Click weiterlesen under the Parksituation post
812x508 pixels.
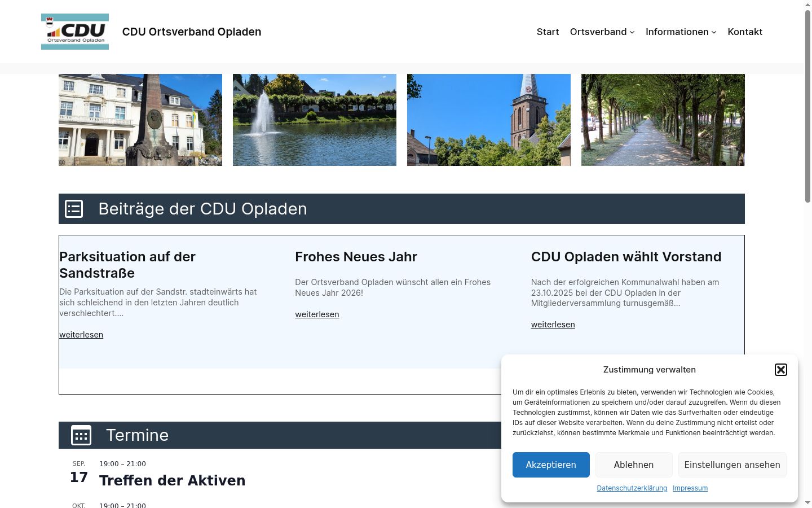point(81,335)
